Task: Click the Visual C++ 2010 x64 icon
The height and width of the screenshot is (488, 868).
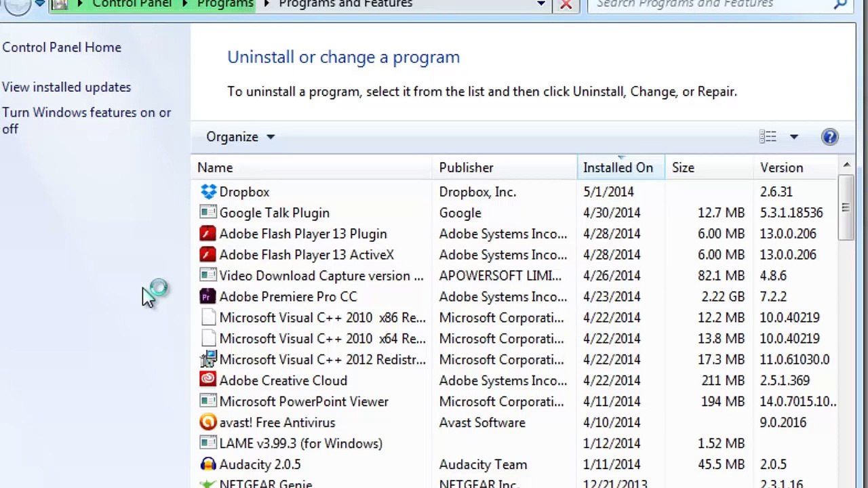Action: coord(208,339)
